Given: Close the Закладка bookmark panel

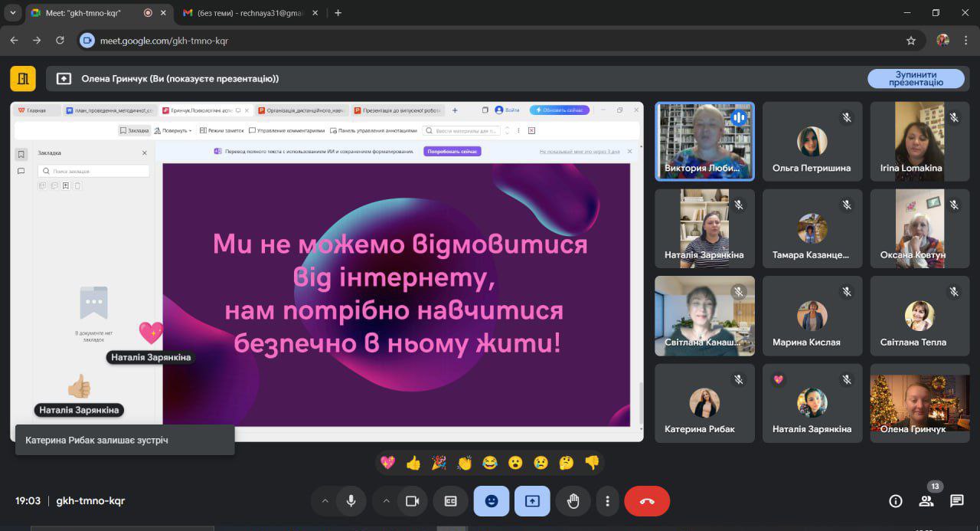Looking at the screenshot, I should click(145, 153).
